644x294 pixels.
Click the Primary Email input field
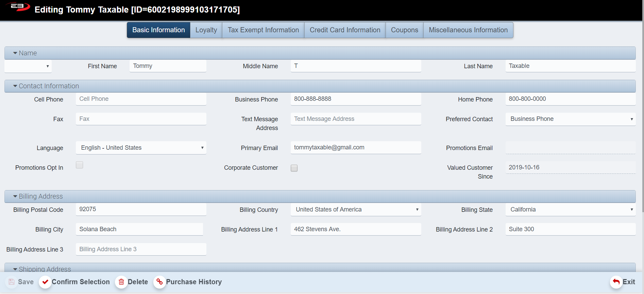[356, 148]
